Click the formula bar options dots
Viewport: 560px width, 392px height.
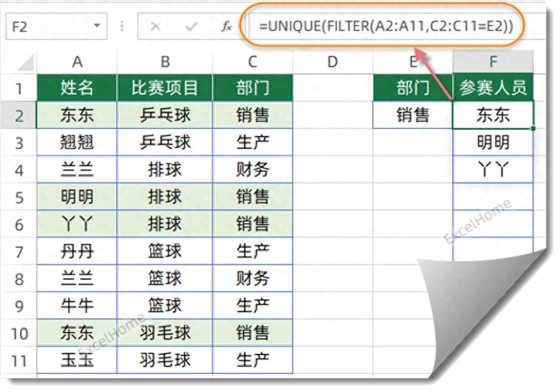[x=122, y=26]
